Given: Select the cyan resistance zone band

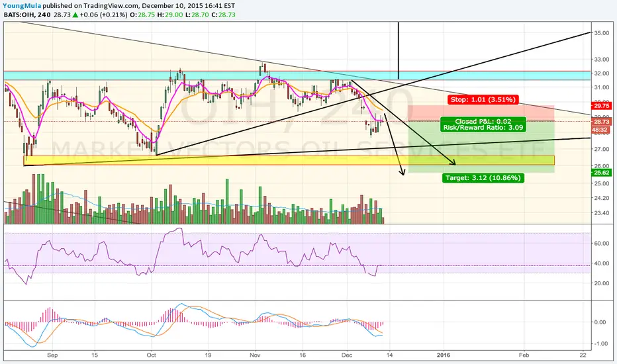Looking at the screenshot, I should (297, 75).
